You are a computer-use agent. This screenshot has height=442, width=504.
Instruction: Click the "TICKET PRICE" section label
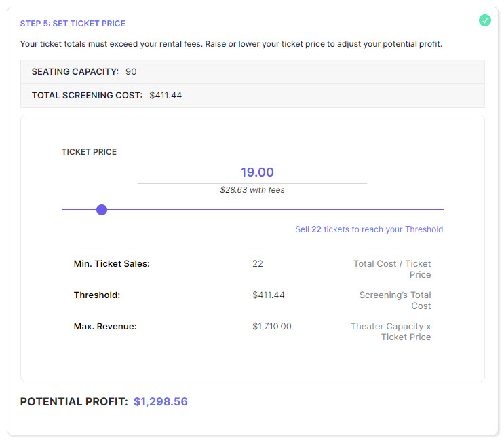(89, 152)
